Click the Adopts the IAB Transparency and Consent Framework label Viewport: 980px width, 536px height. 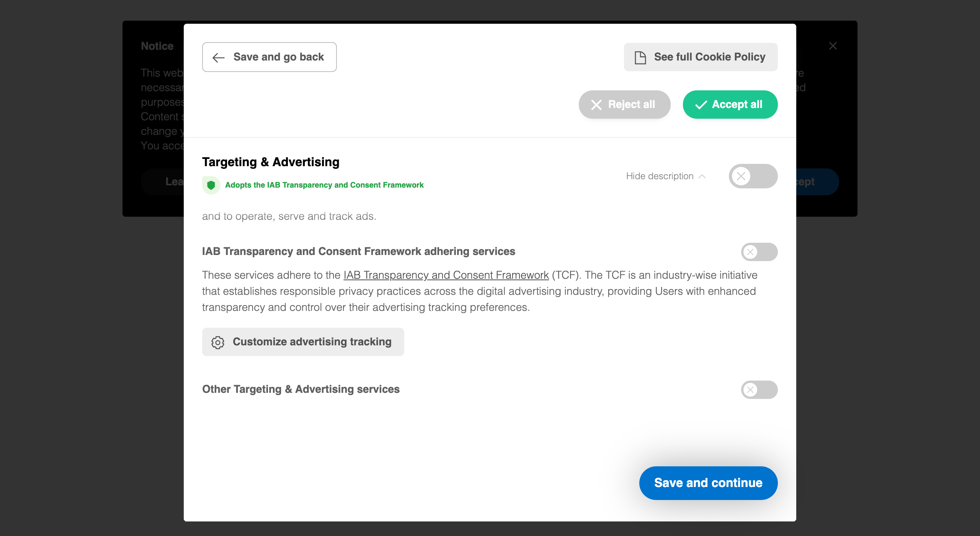point(324,185)
